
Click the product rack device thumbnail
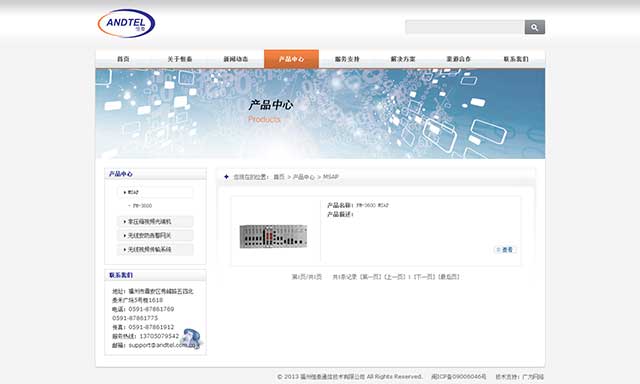point(273,236)
